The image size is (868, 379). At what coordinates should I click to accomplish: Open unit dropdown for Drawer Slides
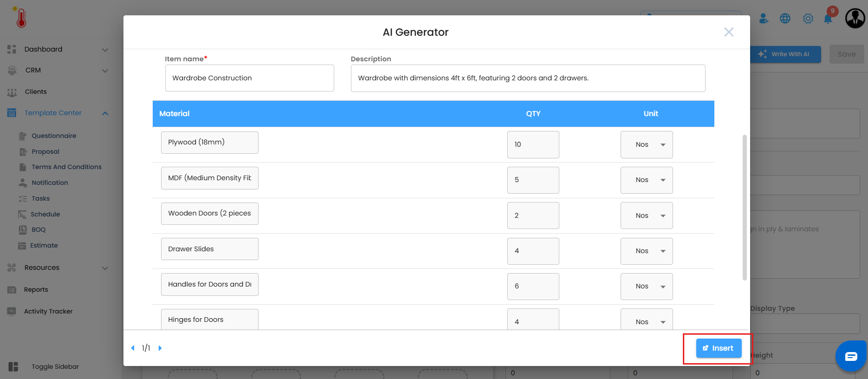(x=647, y=251)
